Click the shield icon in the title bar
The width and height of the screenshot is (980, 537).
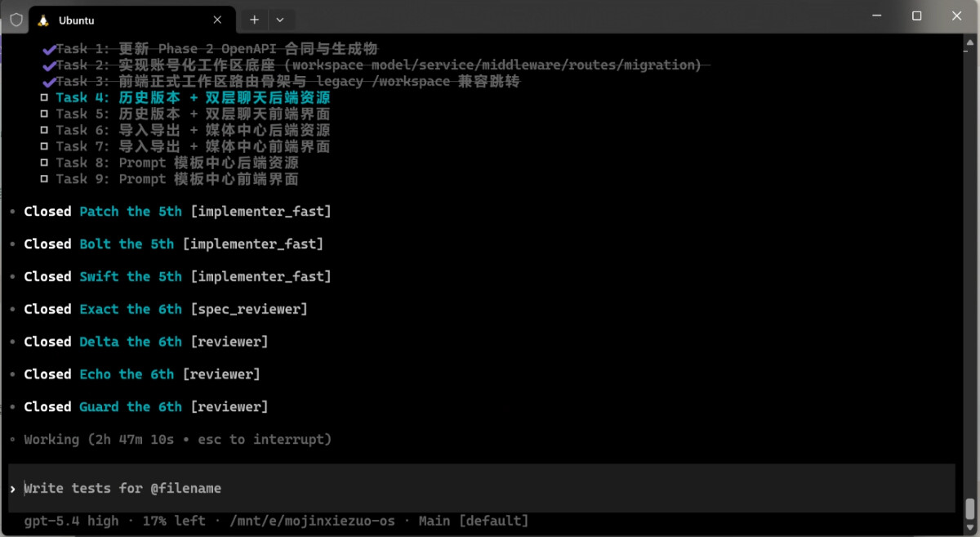[16, 20]
